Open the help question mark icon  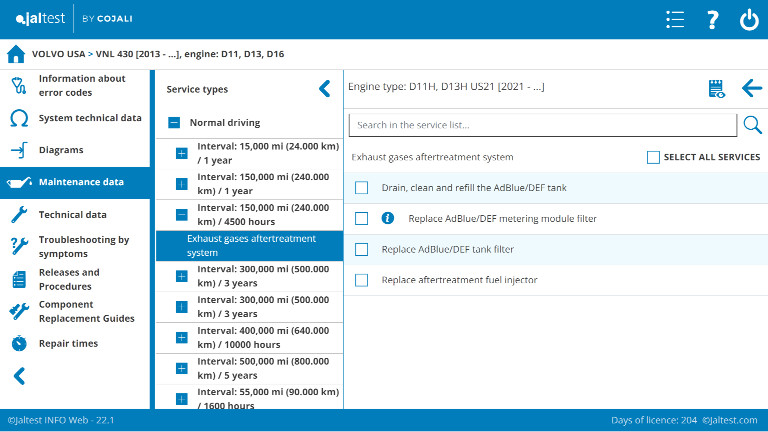(712, 20)
